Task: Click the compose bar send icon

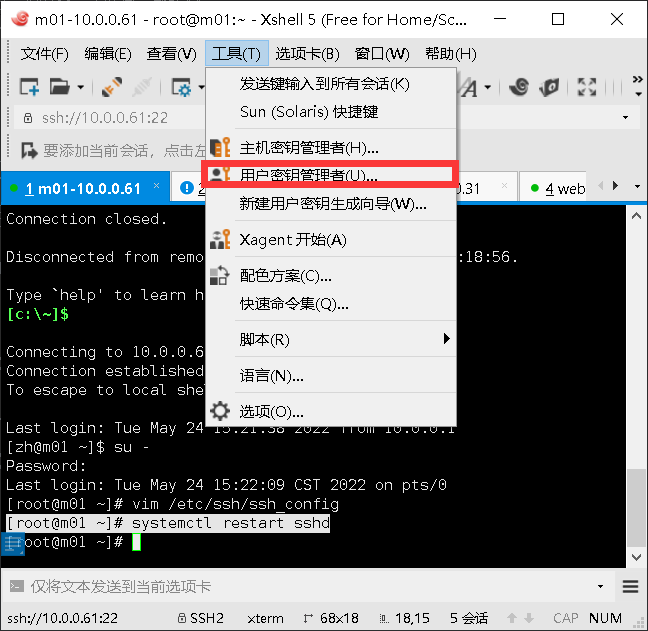Action: [x=17, y=586]
